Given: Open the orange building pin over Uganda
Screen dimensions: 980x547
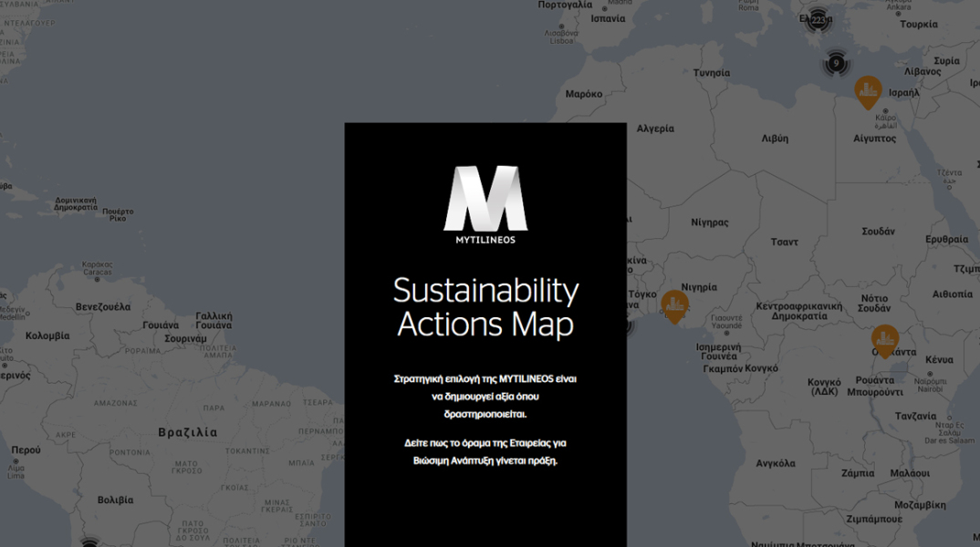Looking at the screenshot, I should click(884, 340).
